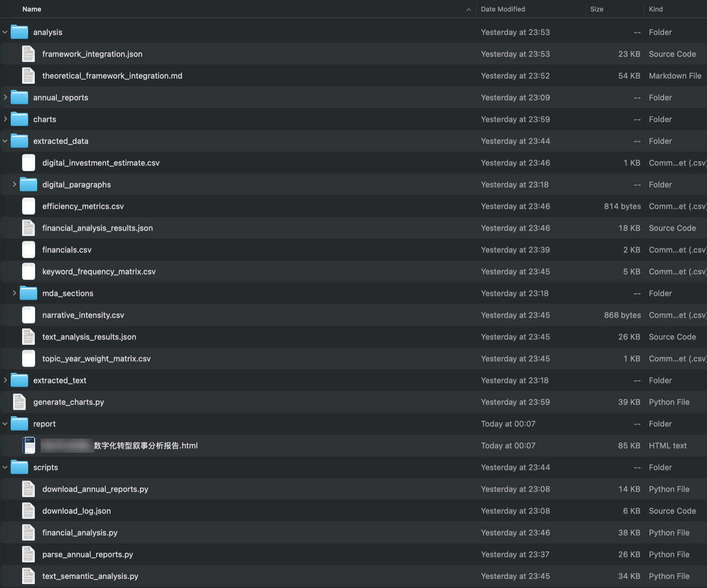
Task: Click digital_investment_estimate.csv file icon
Action: point(29,163)
